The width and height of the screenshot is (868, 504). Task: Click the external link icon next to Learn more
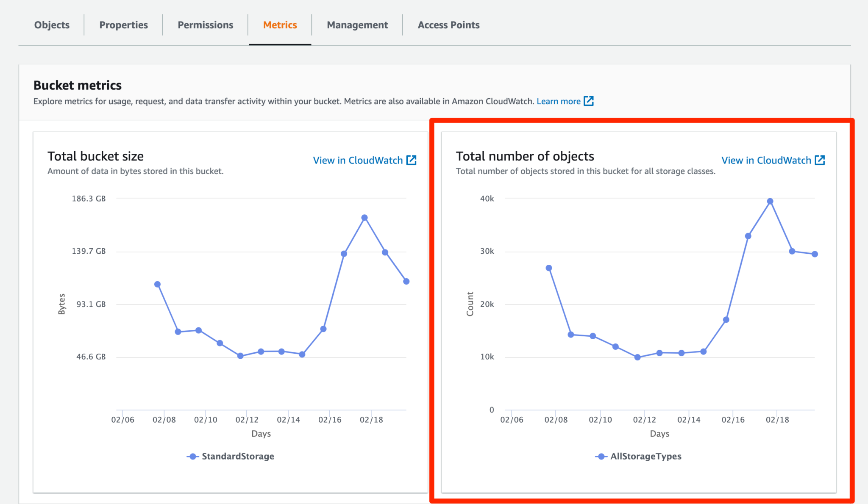(x=589, y=101)
